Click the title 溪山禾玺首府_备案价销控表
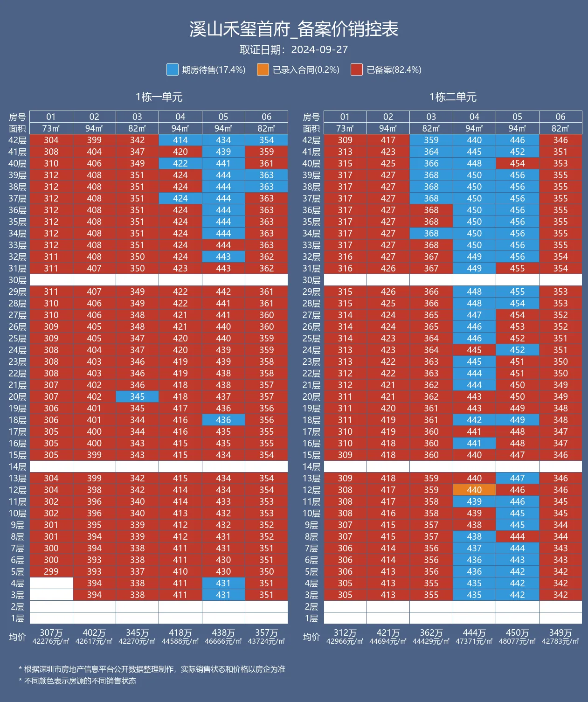Screen dimensions: 588x702 pos(294,29)
